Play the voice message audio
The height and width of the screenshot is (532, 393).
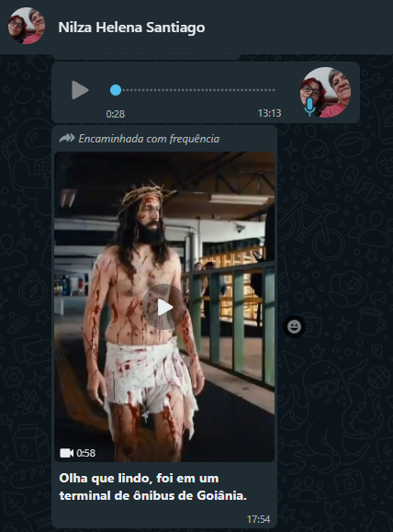tap(80, 90)
